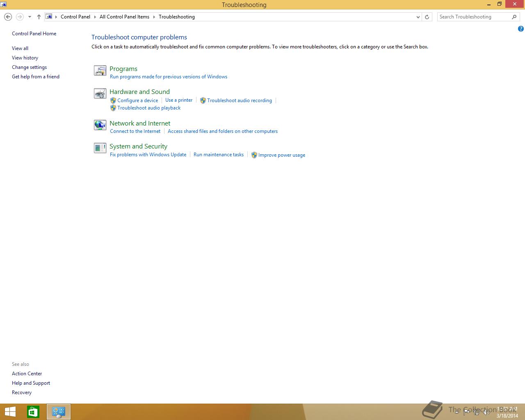This screenshot has height=420, width=525.
Task: Click Fix problems with Windows Update
Action: [148, 155]
